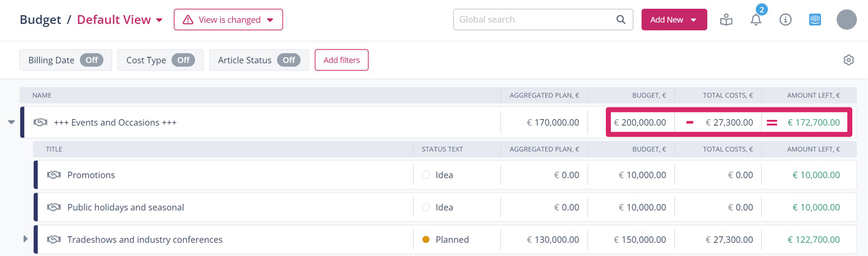Screen dimensions: 868x256
Task: Expand Tradeshows and industry conferences row
Action: [x=25, y=239]
